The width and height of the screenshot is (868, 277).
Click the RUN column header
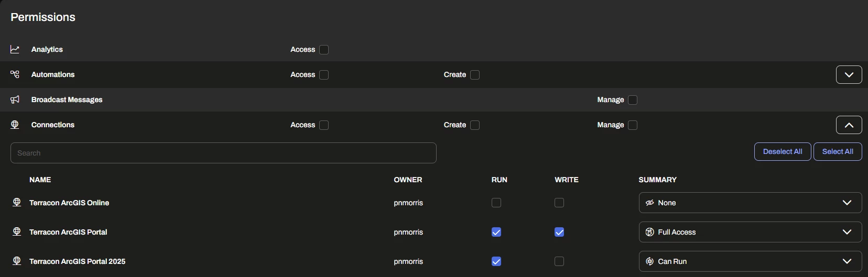[x=500, y=180]
